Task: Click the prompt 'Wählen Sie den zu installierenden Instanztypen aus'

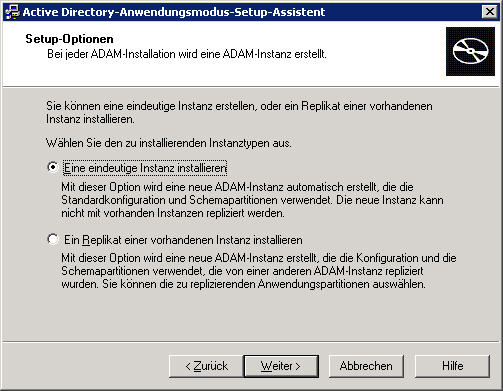Action: point(169,143)
